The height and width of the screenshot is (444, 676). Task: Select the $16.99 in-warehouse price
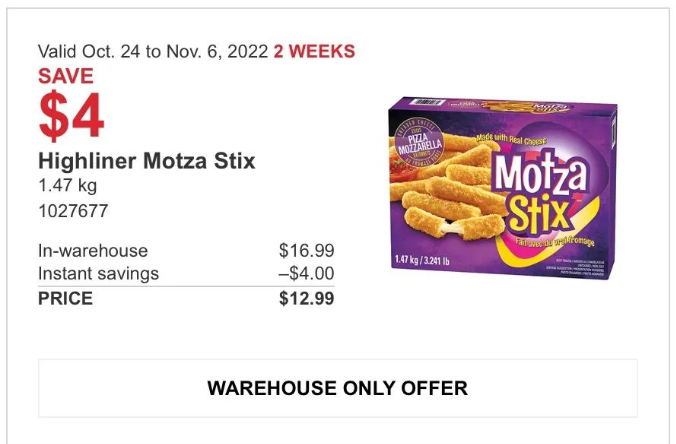coord(306,251)
